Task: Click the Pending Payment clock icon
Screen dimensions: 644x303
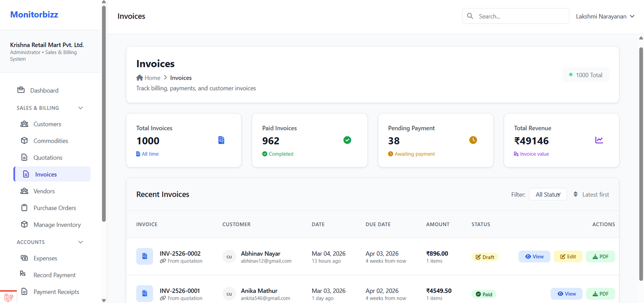Action: click(473, 140)
